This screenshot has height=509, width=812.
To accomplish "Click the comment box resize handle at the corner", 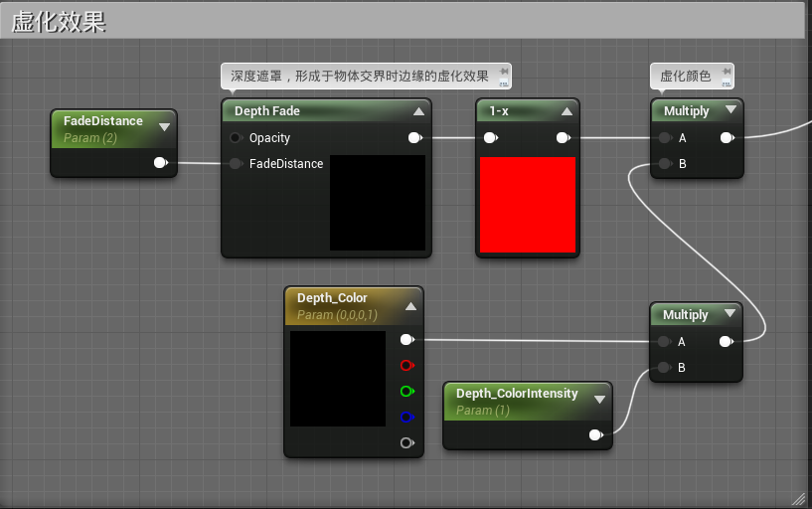I will (799, 499).
